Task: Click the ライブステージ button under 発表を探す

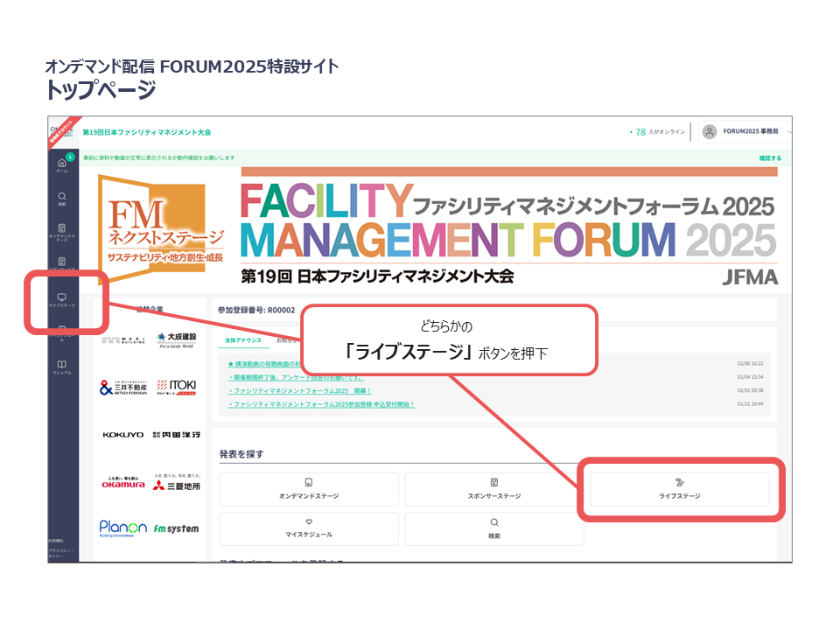Action: [679, 489]
